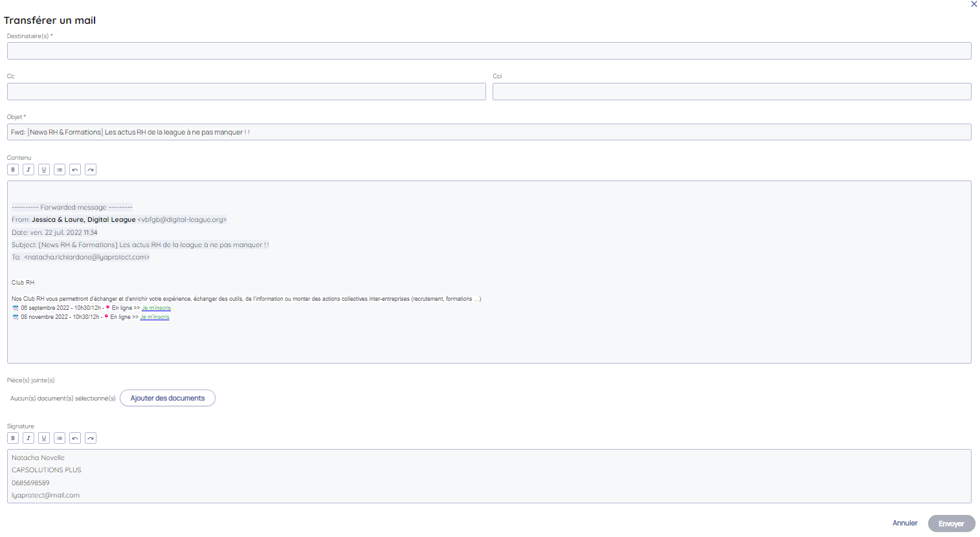The width and height of the screenshot is (980, 537).
Task: Redo change in Signature editor
Action: coord(91,438)
